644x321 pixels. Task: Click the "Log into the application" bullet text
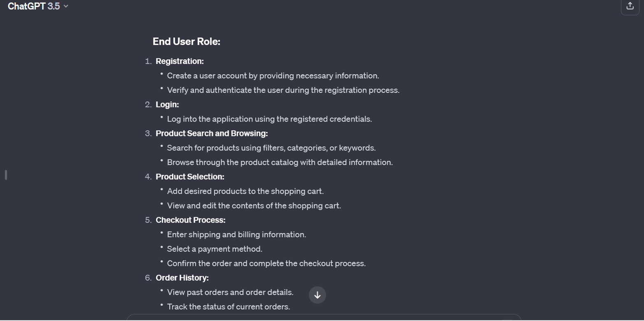pos(269,119)
